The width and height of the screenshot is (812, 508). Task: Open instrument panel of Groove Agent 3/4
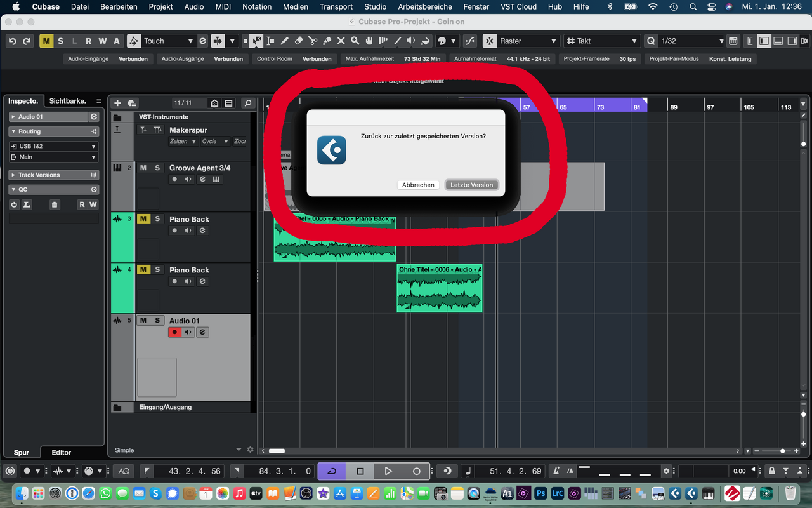(x=216, y=179)
